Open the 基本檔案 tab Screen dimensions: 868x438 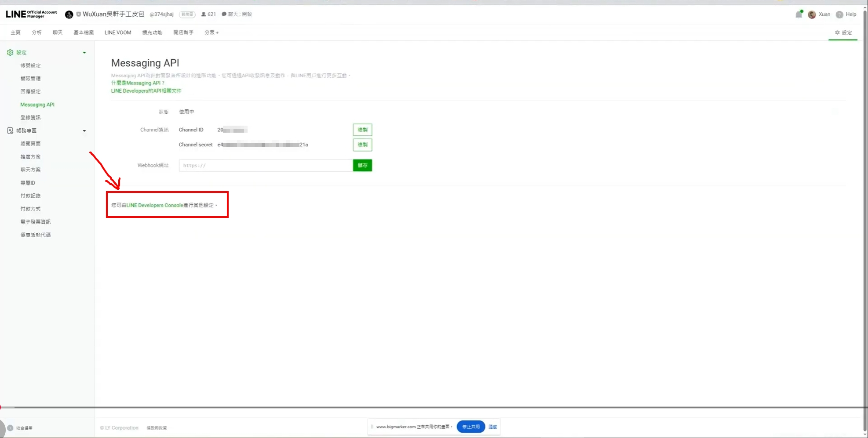pos(84,33)
